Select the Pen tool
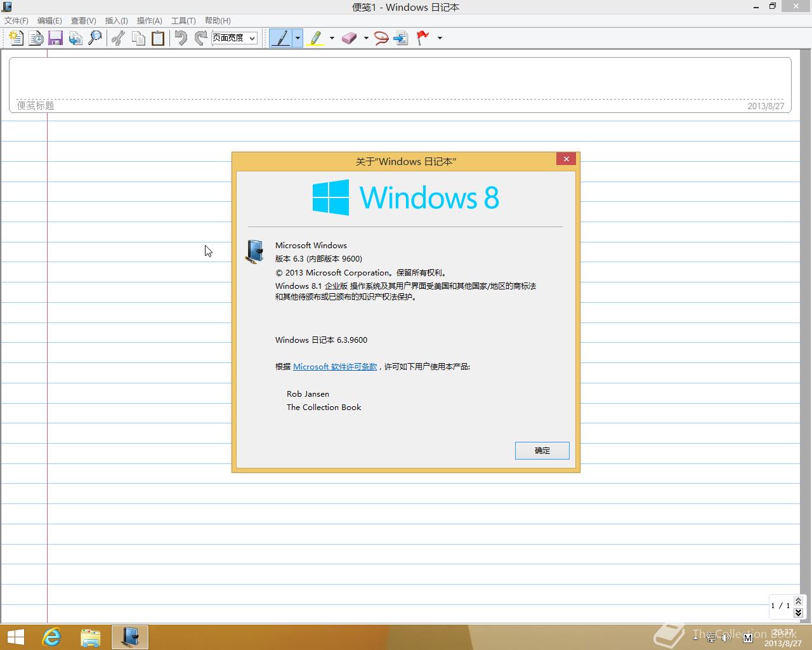This screenshot has width=812, height=650. pyautogui.click(x=280, y=38)
